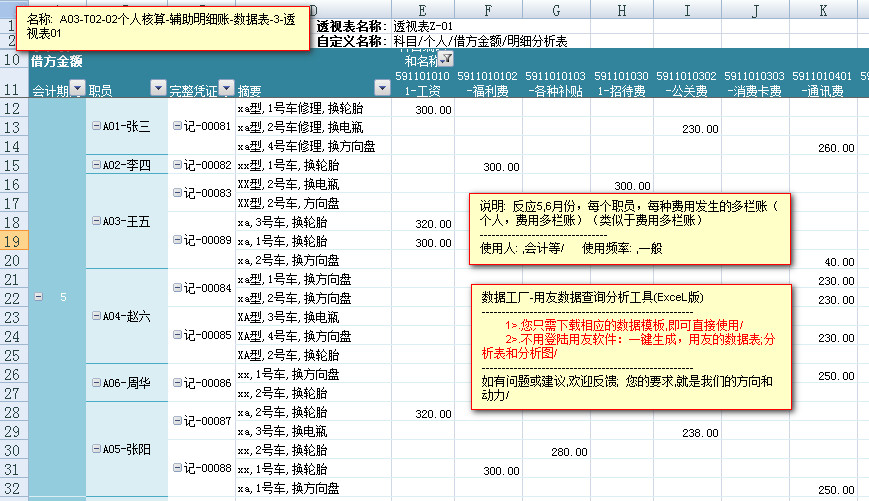Collapse voucher 记-00085 minus icon

coord(177,336)
